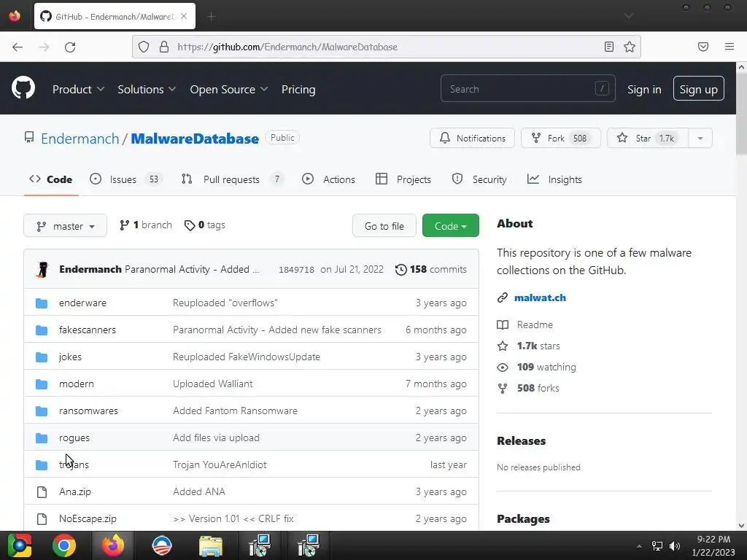Open the list all tabs chevron
The width and height of the screenshot is (747, 560).
(x=629, y=16)
